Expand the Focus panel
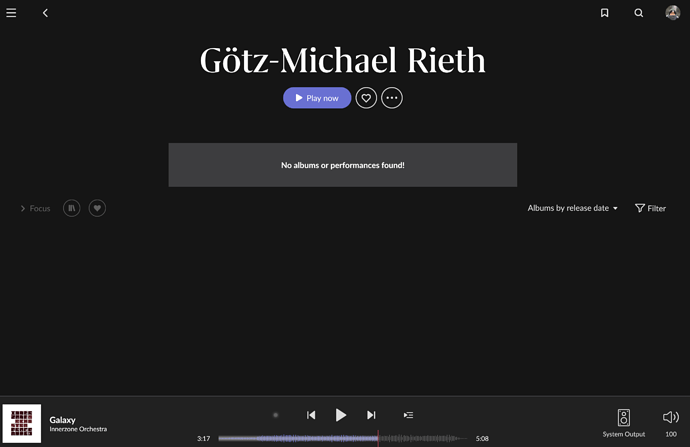This screenshot has height=447, width=690. pos(35,208)
